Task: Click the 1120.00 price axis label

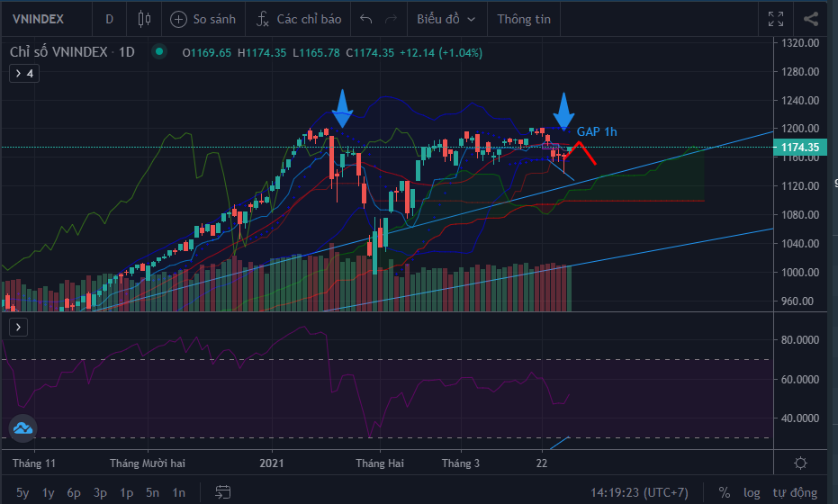Action: point(800,186)
